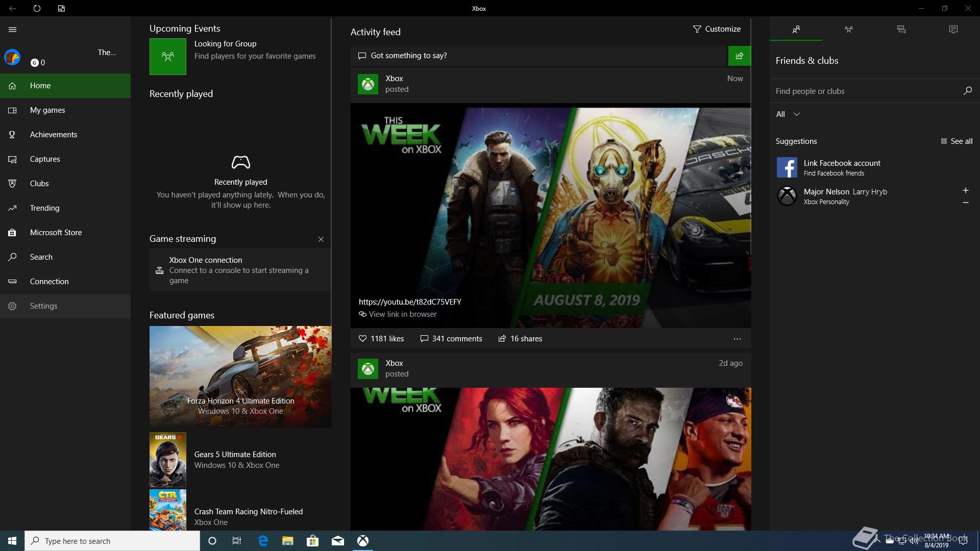The image size is (980, 551).
Task: Open Task View on taskbar
Action: tap(237, 541)
